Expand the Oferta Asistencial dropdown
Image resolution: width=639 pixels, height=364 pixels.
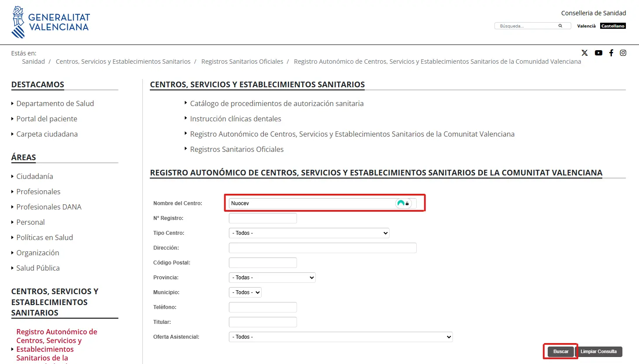click(x=341, y=337)
